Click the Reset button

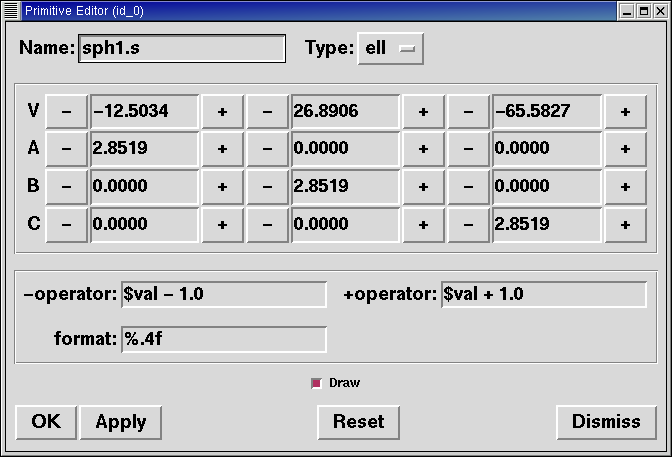click(x=358, y=422)
